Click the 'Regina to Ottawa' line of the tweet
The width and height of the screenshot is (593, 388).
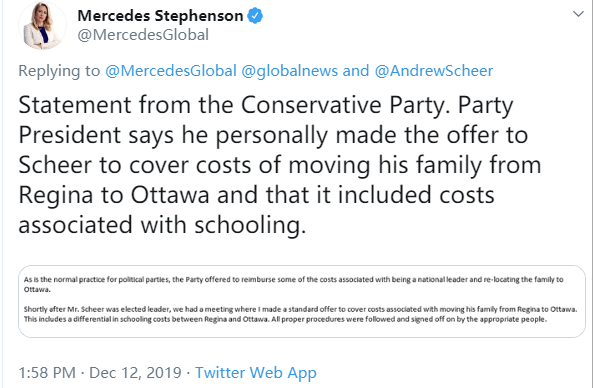256,195
